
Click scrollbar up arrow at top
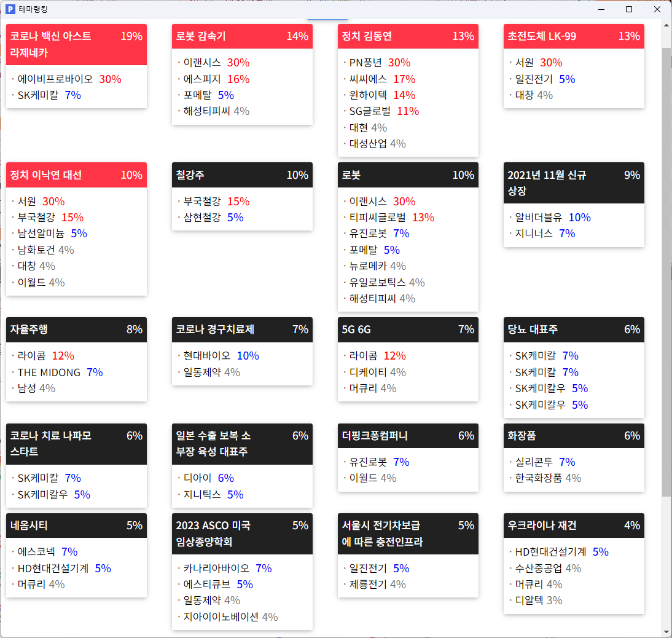pyautogui.click(x=666, y=25)
